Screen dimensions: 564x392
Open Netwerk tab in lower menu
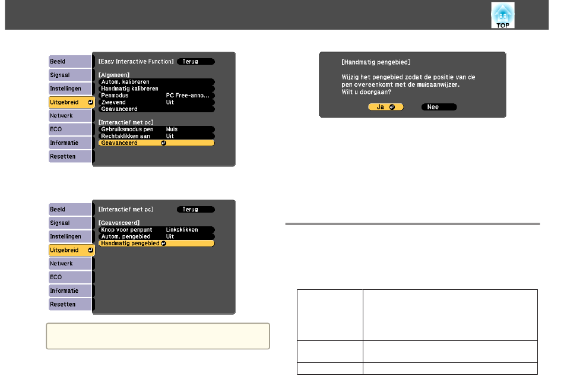70,264
